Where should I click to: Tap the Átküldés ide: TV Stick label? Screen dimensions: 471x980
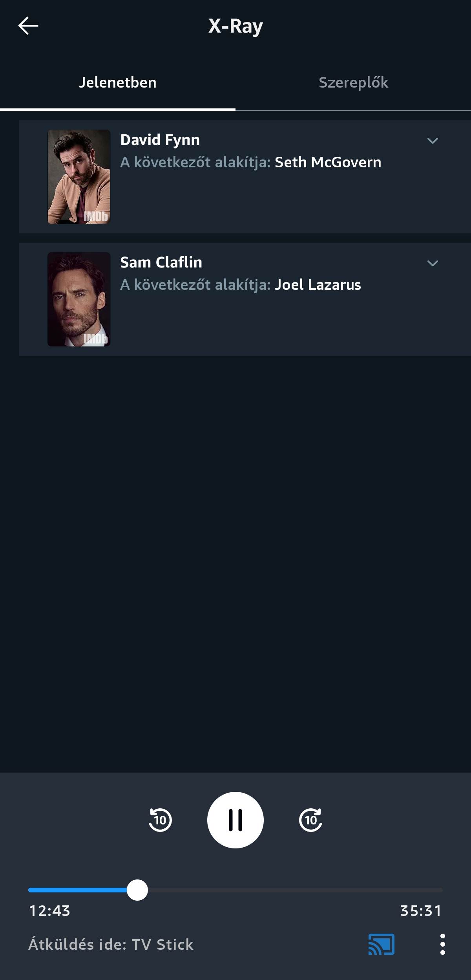point(111,944)
